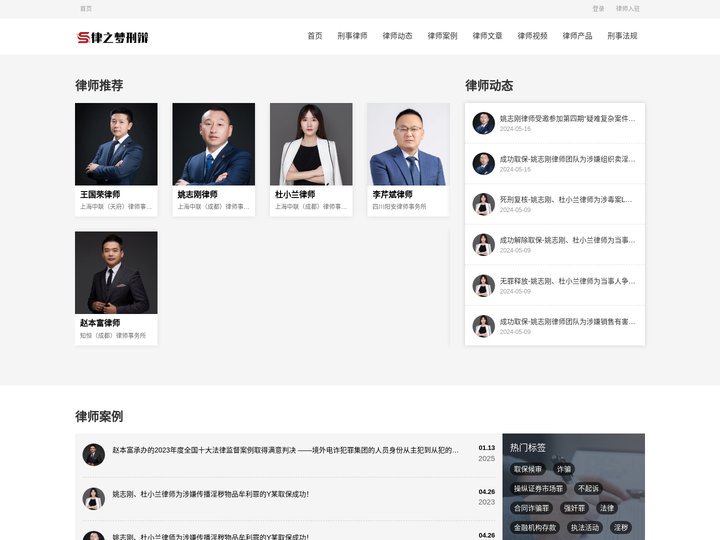Open 律师视频 navigation item
This screenshot has height=540, width=720.
click(532, 36)
